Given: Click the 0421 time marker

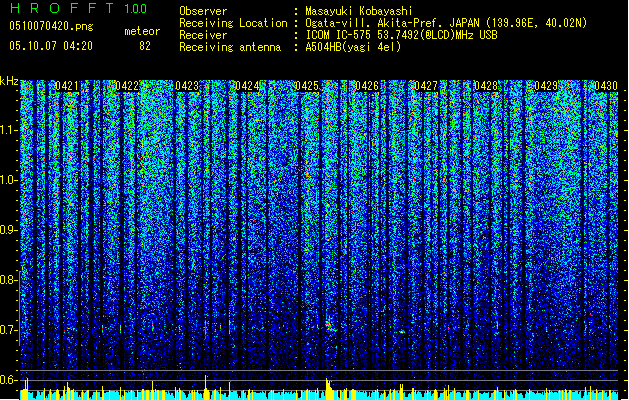Looking at the screenshot, I should click(67, 86).
